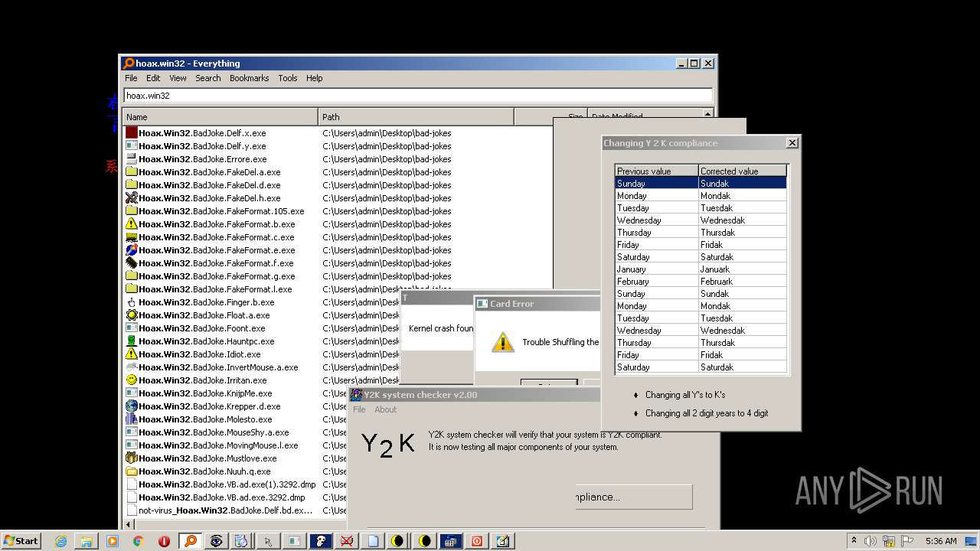Click the Hoax.Win32.BadJoke.FakeDel.h.exe file icon
The height and width of the screenshot is (551, 980).
[x=131, y=198]
